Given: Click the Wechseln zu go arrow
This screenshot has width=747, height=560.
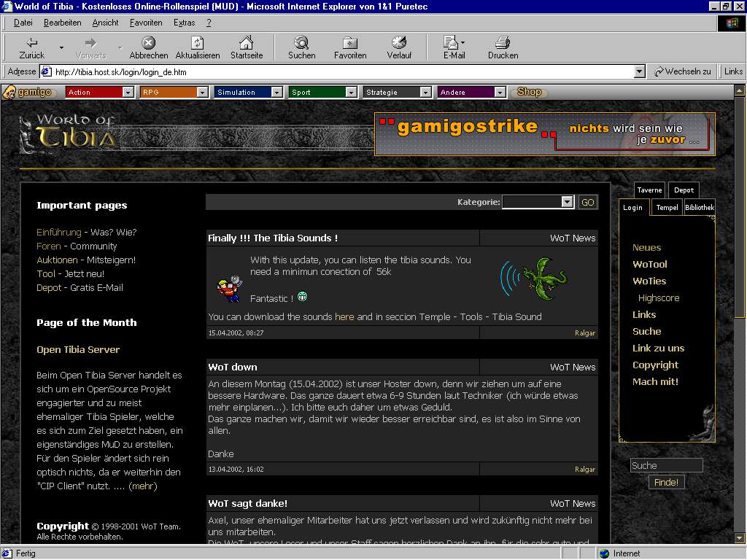Looking at the screenshot, I should click(659, 72).
